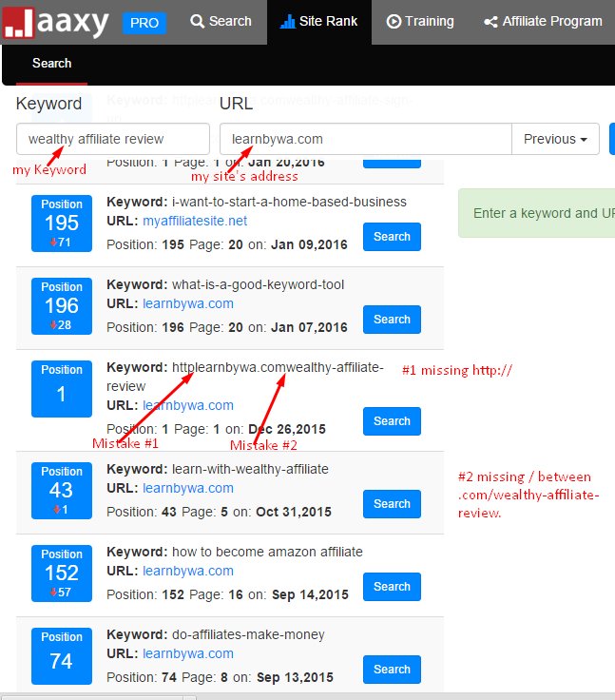Click the 'Enter a keyword and UR' notice
This screenshot has height=700, width=615.
536,213
